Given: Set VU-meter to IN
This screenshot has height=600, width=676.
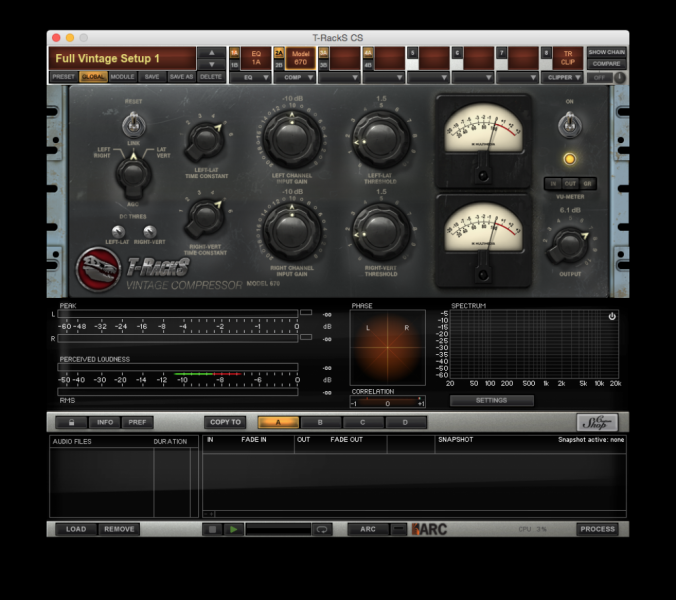Looking at the screenshot, I should tap(553, 184).
